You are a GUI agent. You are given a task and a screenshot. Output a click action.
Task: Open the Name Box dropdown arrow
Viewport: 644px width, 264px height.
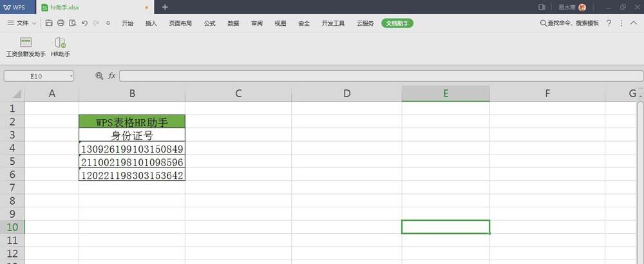click(70, 76)
